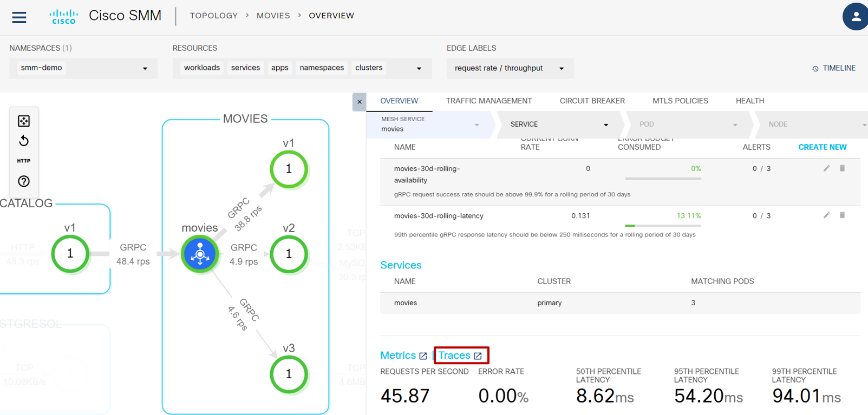Edit the movies-30d-rolling-availability SLO
The width and height of the screenshot is (868, 415).
826,168
